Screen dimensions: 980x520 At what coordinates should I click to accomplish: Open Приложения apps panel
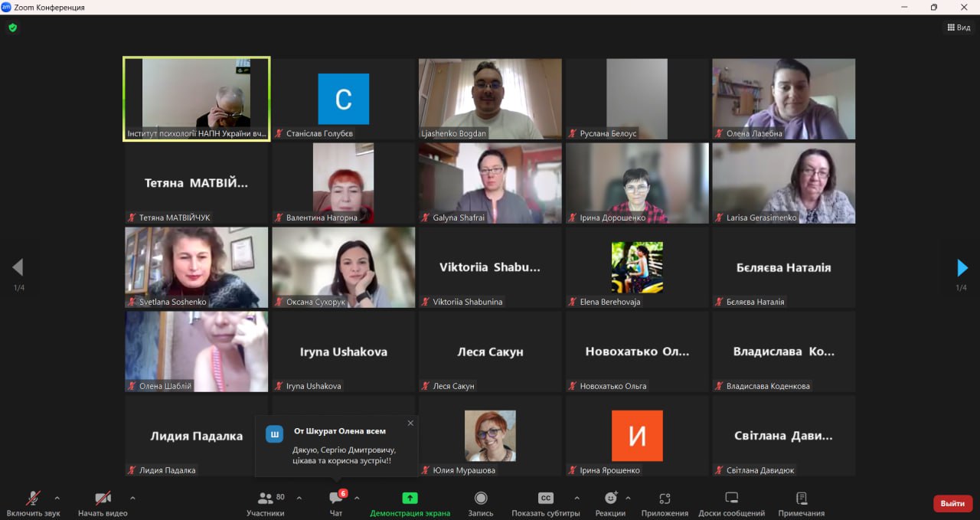click(x=665, y=502)
